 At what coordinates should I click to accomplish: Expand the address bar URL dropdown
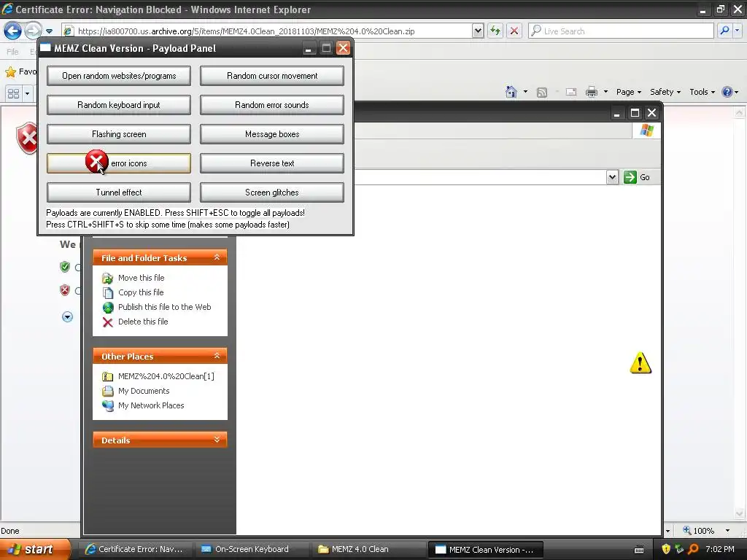(478, 31)
